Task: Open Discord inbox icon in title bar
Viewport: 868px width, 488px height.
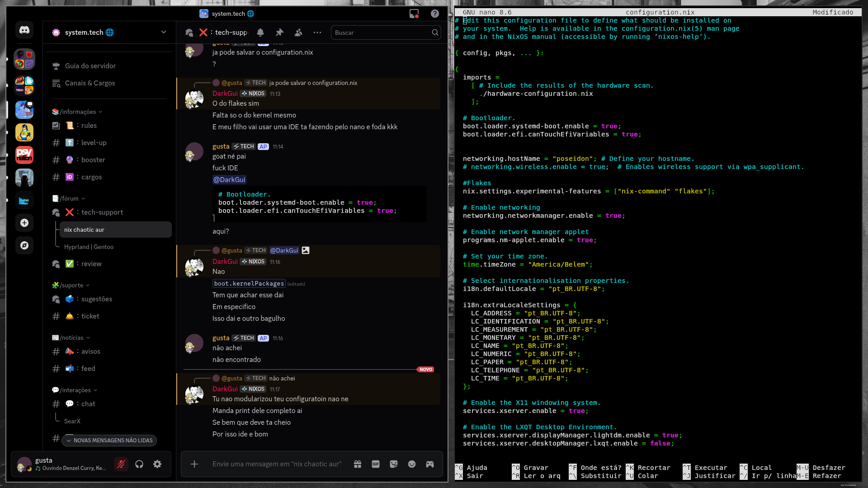Action: point(414,14)
